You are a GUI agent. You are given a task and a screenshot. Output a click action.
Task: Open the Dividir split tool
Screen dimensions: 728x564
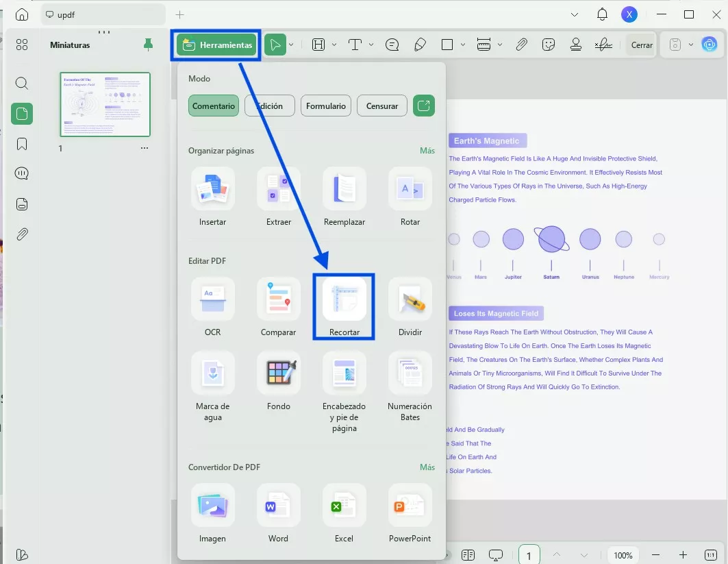tap(410, 299)
